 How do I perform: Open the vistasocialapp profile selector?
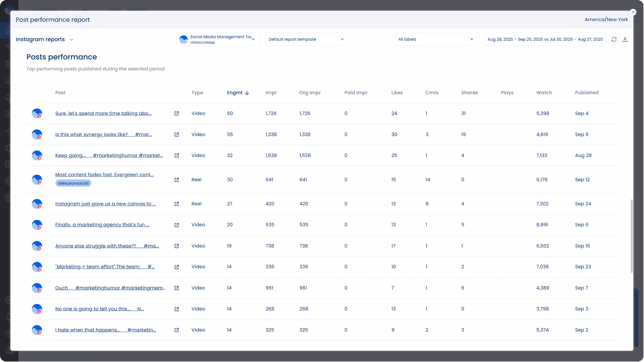click(x=218, y=39)
